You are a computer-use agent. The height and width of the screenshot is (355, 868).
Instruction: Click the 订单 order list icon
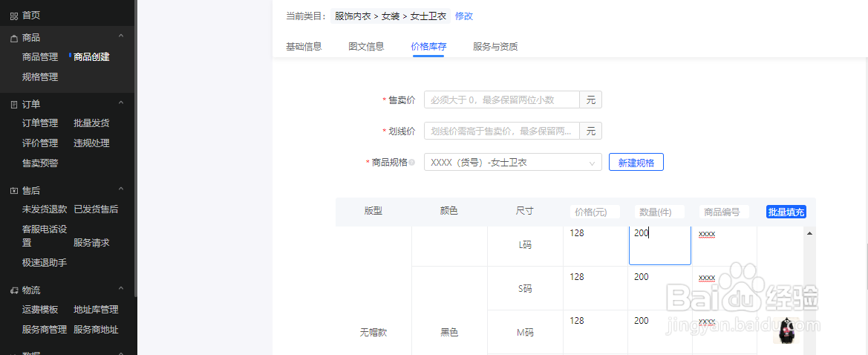tap(13, 105)
